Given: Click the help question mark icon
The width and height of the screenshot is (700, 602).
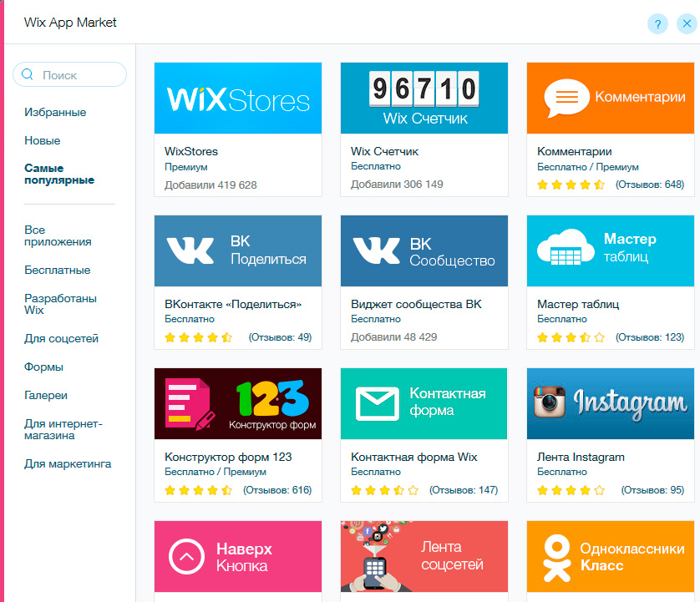Looking at the screenshot, I should point(657,23).
